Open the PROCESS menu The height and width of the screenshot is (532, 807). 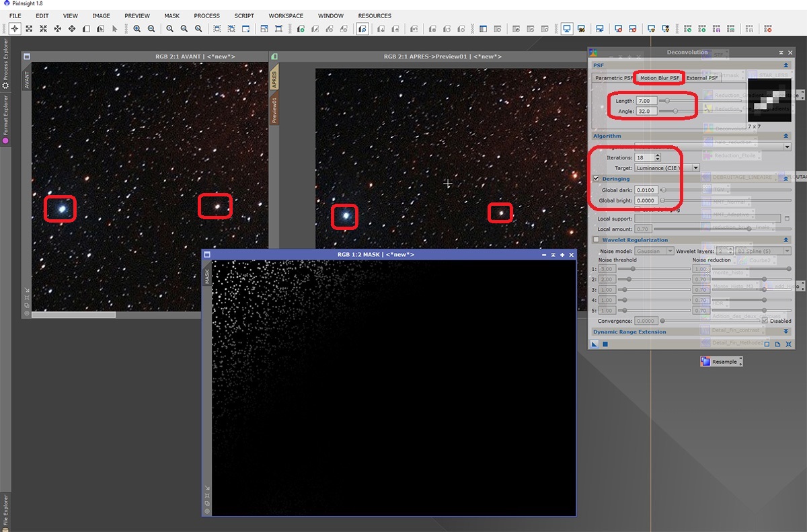pyautogui.click(x=206, y=15)
